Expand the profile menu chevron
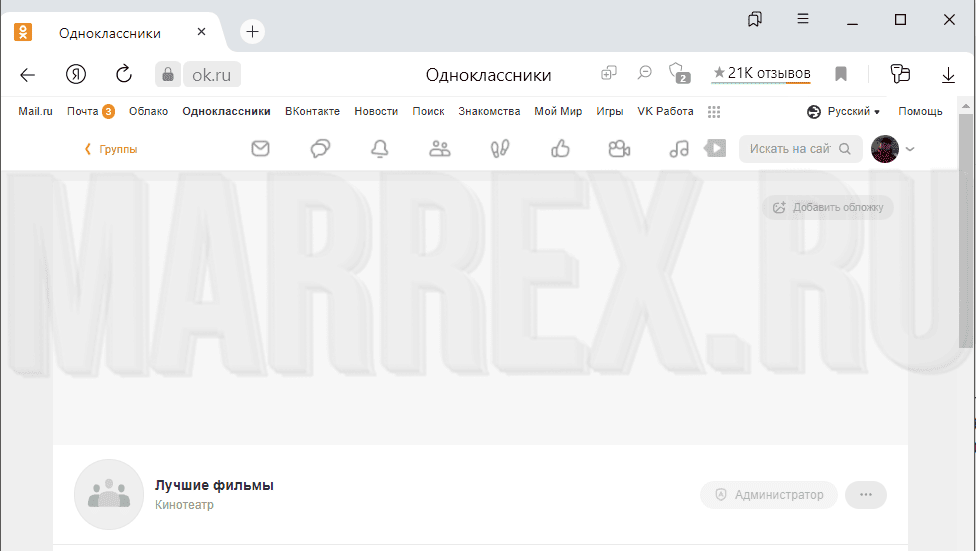The height and width of the screenshot is (551, 976). click(910, 149)
